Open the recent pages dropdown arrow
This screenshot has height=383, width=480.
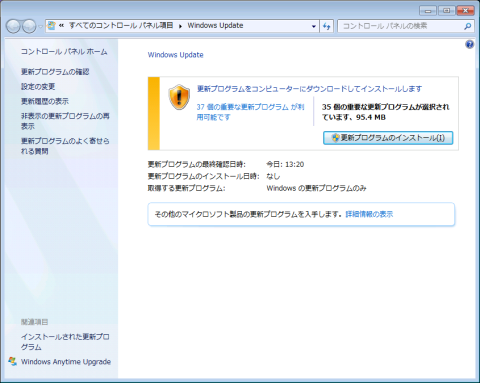pos(40,26)
